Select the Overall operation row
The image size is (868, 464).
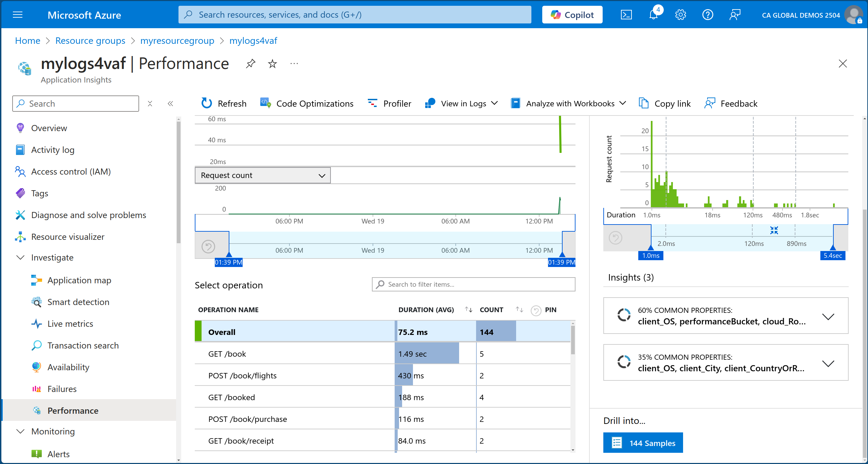pyautogui.click(x=382, y=332)
